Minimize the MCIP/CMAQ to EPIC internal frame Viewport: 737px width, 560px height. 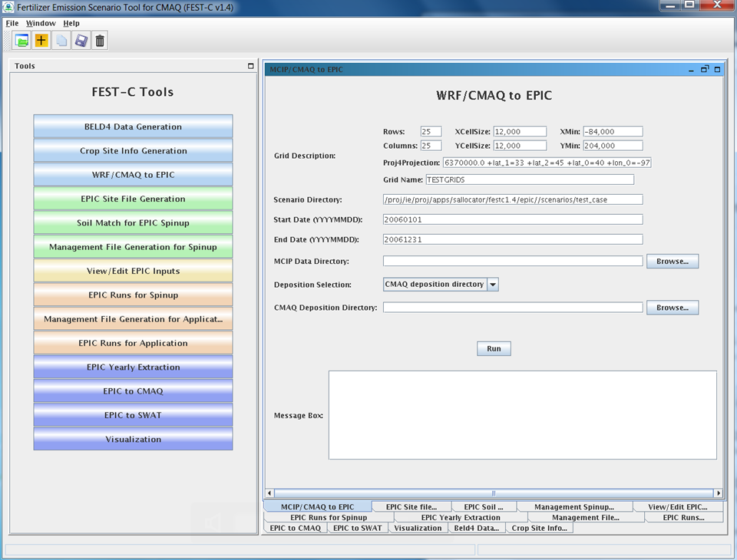(x=691, y=70)
